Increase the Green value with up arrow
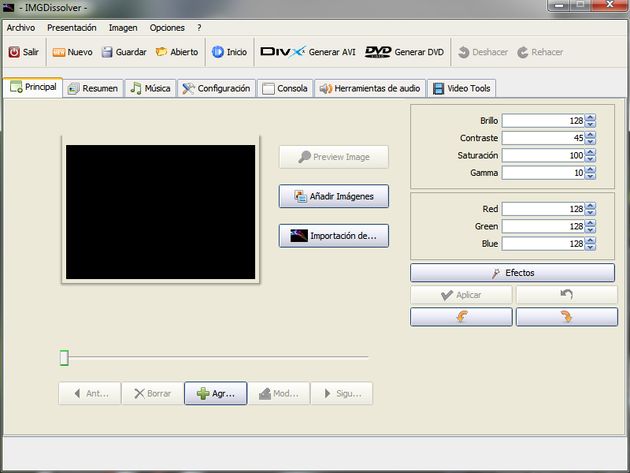Screen dimensions: 630x473 pos(590,223)
